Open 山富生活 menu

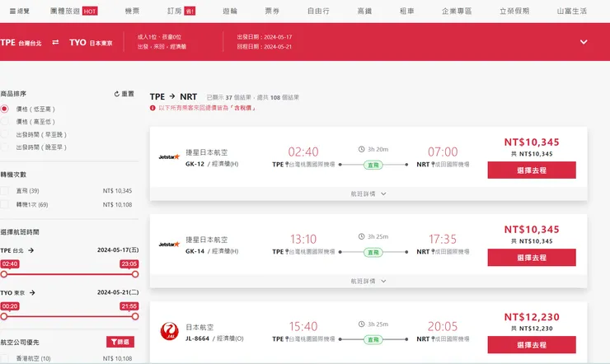pos(572,11)
